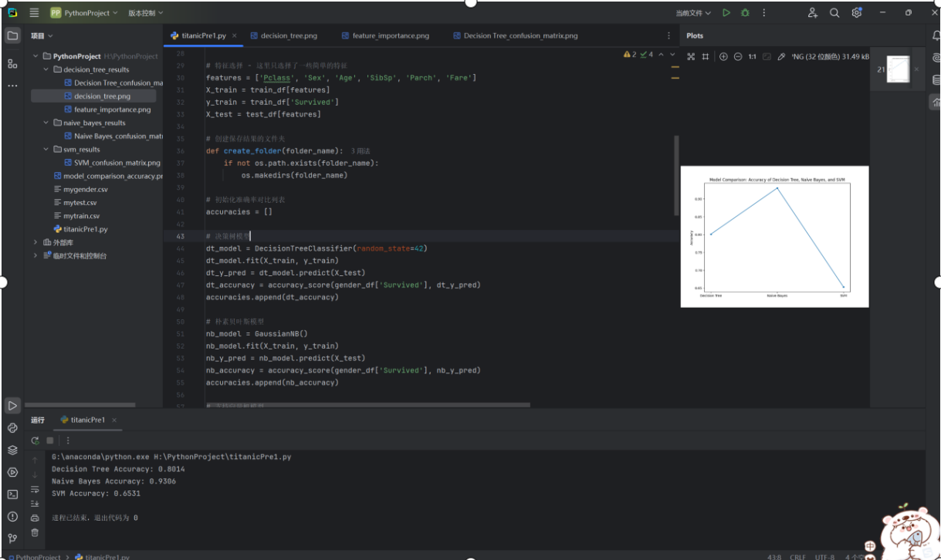Toggle scroll to end in Run console
The height and width of the screenshot is (560, 941).
pyautogui.click(x=35, y=503)
